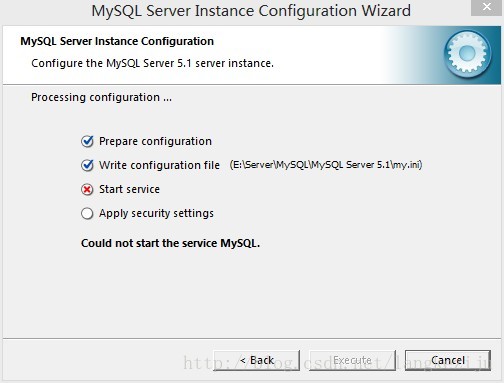Click the Start service step label

[129, 189]
